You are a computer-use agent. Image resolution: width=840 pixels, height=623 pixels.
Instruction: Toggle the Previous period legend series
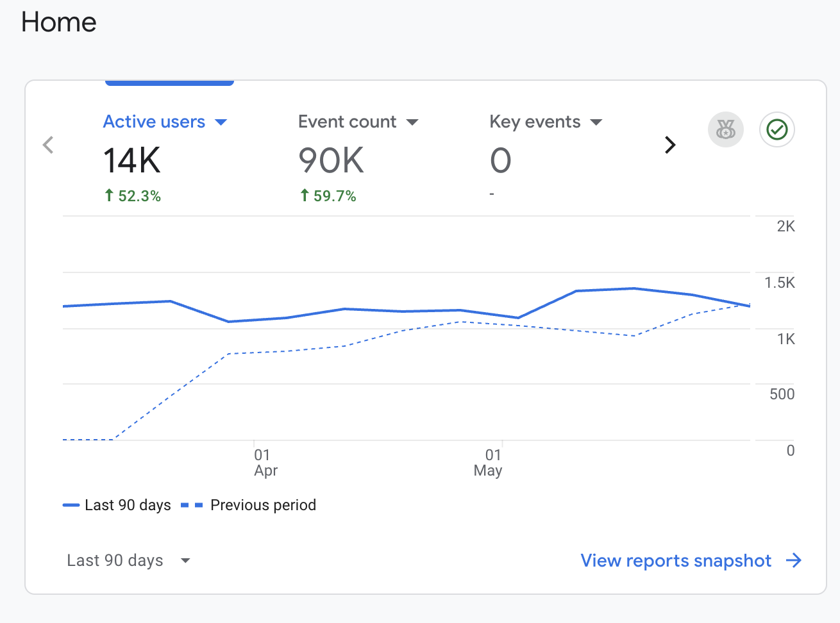249,505
